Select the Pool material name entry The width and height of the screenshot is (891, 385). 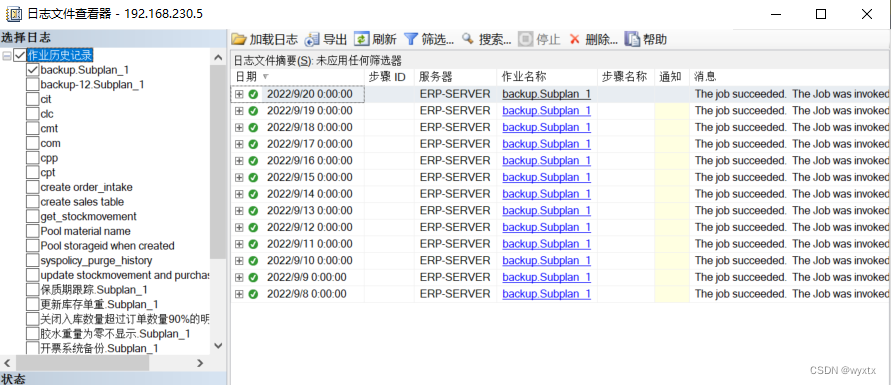click(85, 231)
